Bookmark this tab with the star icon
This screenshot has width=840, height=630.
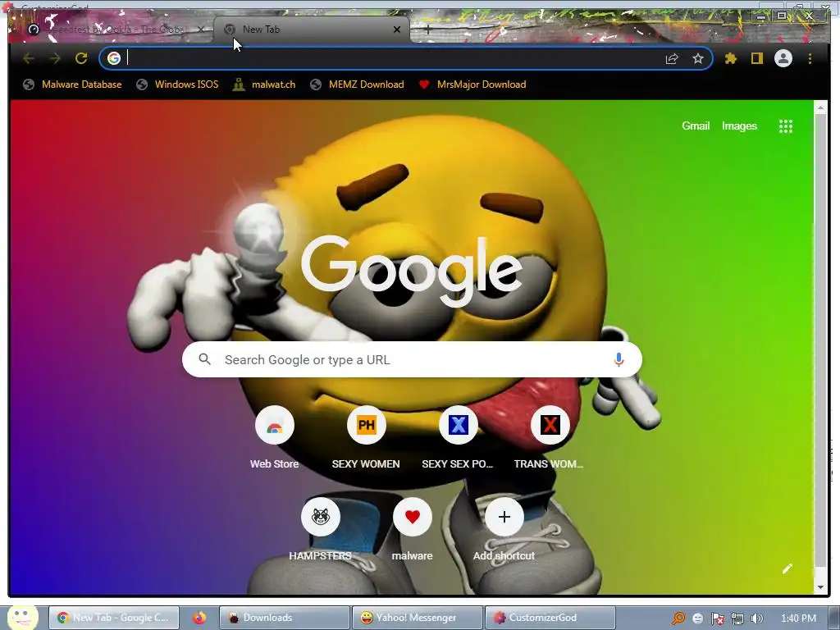697,58
